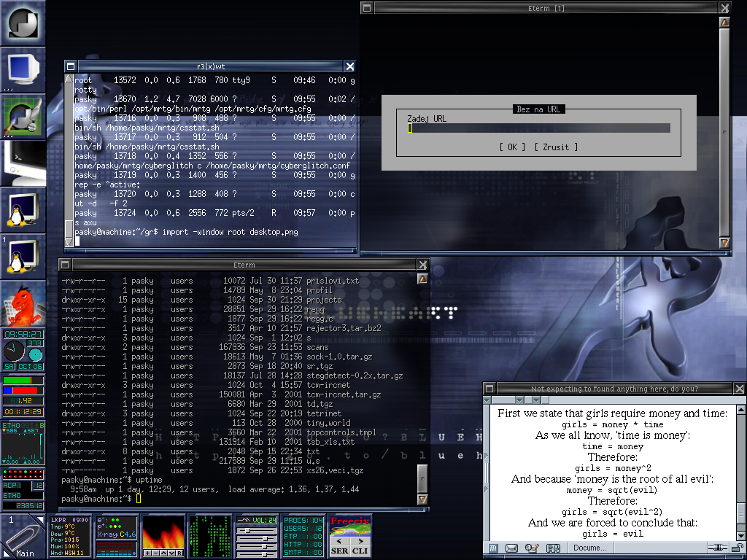
Task: Click scroll-up arrow in the browser window
Action: [x=741, y=409]
